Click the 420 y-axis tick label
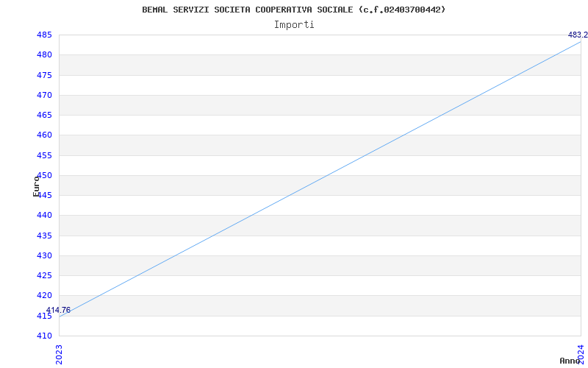This screenshot has width=588, height=368. [44, 296]
